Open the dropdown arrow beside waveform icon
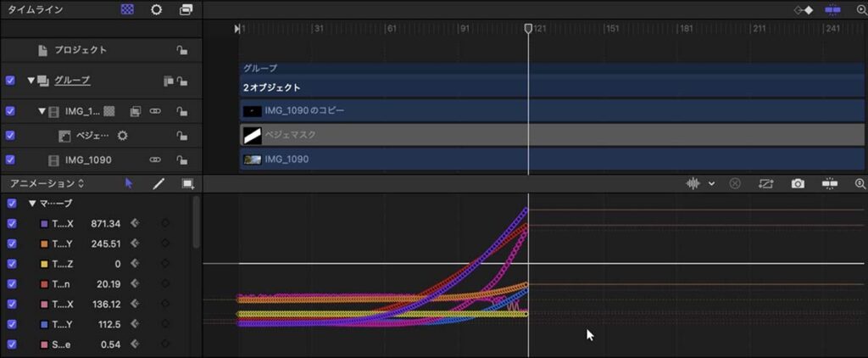Viewport: 868px width, 358px height. (712, 183)
